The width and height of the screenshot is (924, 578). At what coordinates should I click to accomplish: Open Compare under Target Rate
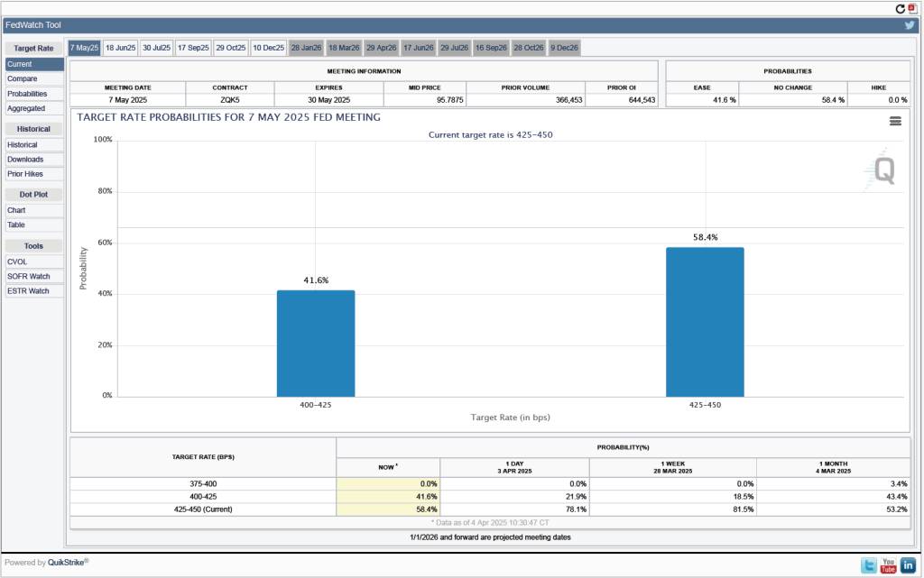[23, 79]
